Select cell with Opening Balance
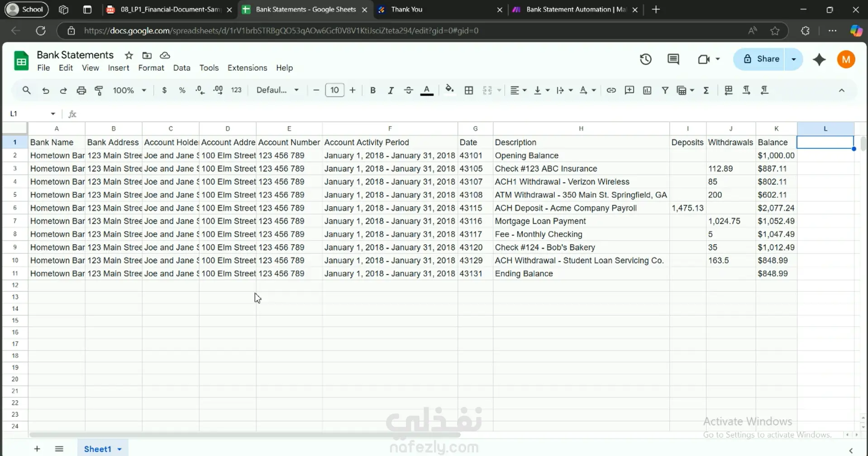The width and height of the screenshot is (868, 456). [581, 156]
